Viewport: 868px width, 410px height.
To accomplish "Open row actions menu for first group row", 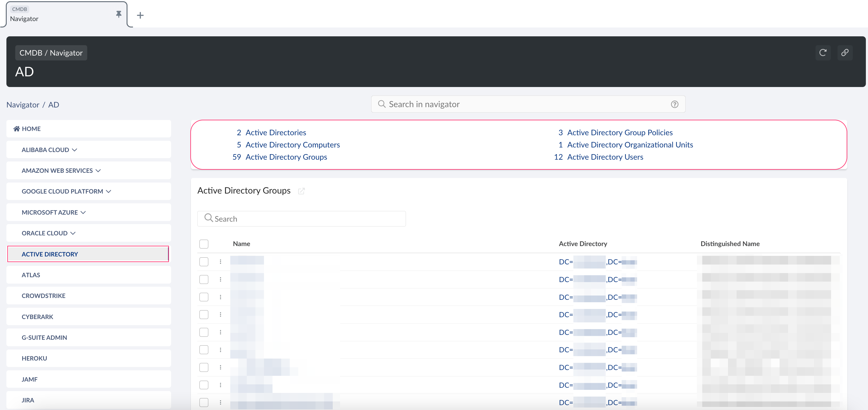I will [221, 262].
